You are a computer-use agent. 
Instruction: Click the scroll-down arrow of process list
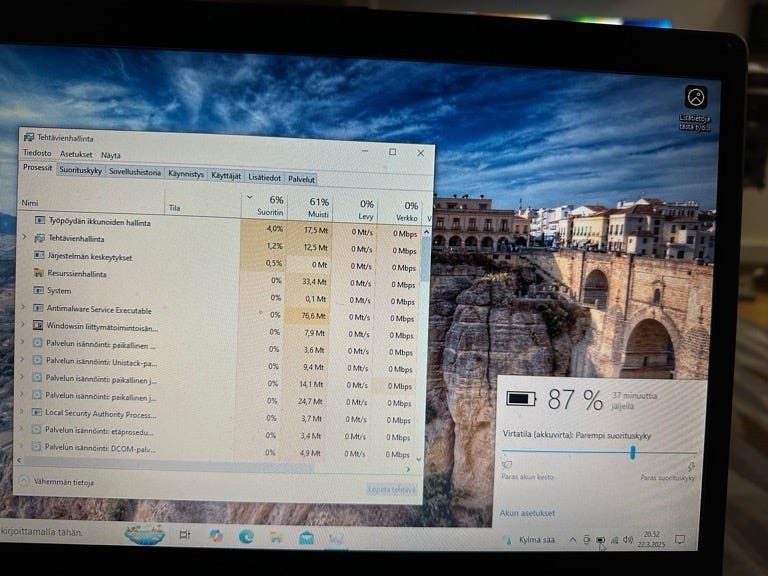419,459
